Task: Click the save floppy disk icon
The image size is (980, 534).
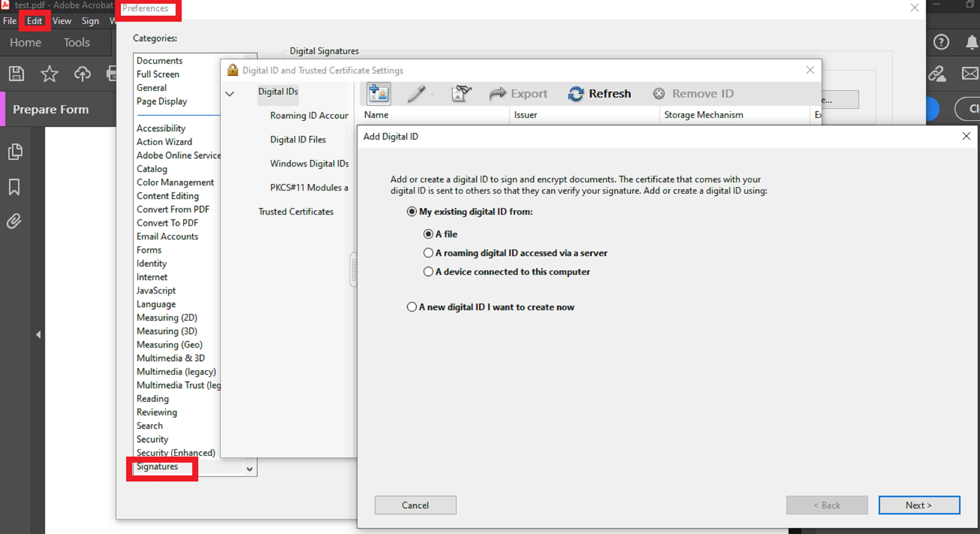Action: coord(16,74)
